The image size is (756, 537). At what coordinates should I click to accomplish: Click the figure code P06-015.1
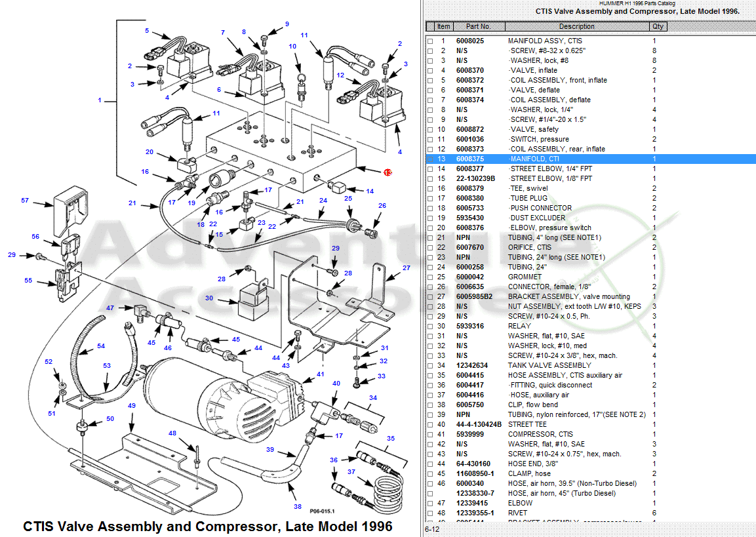(x=322, y=511)
